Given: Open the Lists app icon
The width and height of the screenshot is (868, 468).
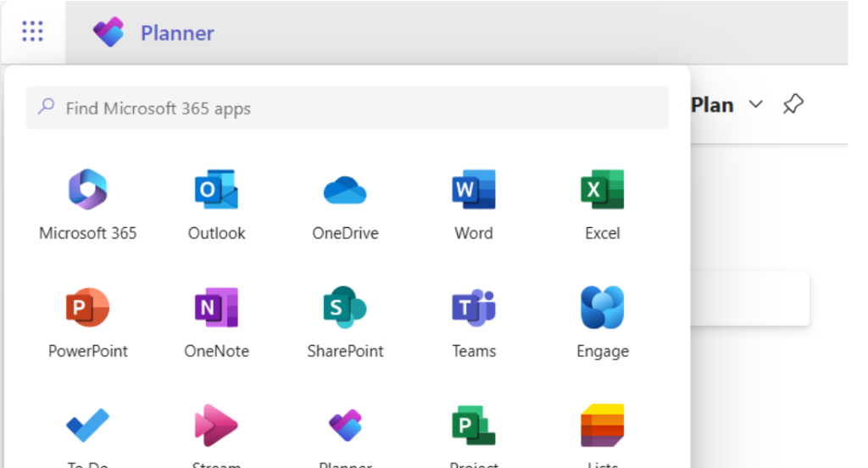Looking at the screenshot, I should click(603, 426).
